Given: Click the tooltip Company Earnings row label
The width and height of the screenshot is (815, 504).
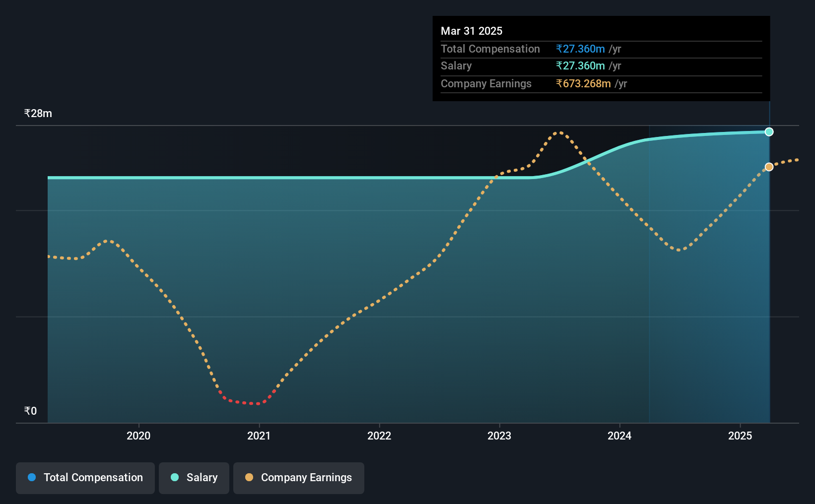Looking at the screenshot, I should pos(486,84).
